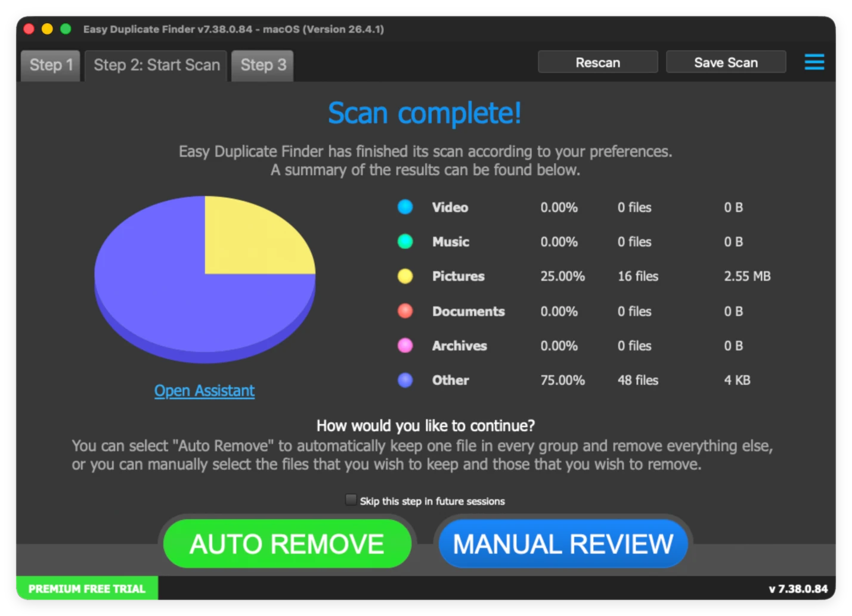Click the 75.00% Other percentage
852x616 pixels.
point(562,380)
